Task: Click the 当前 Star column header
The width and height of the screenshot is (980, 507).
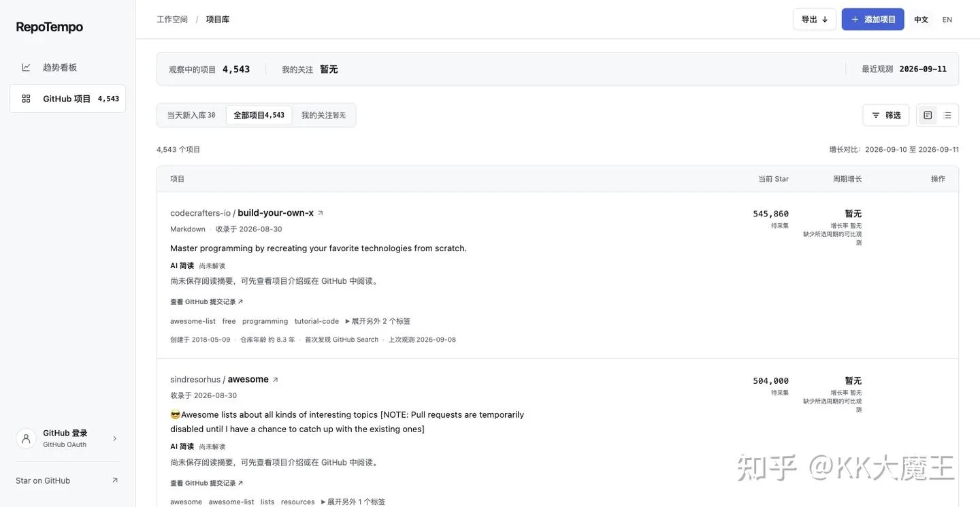Action: tap(774, 179)
